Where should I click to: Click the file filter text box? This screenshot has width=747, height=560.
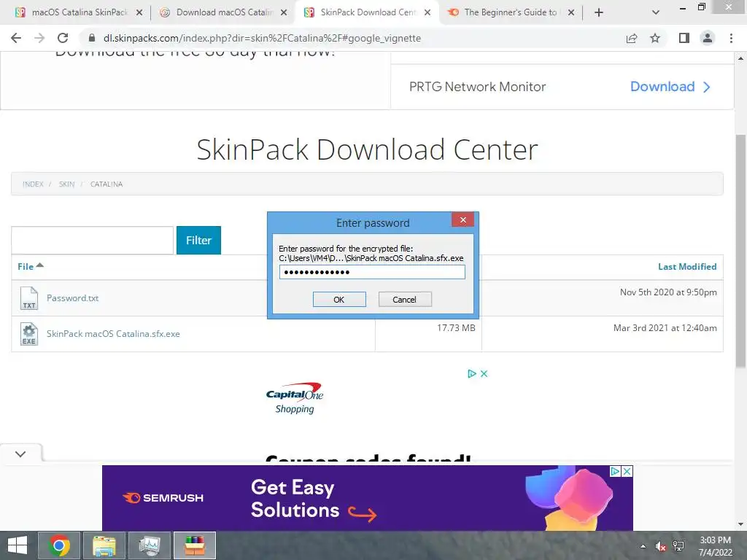tap(93, 240)
